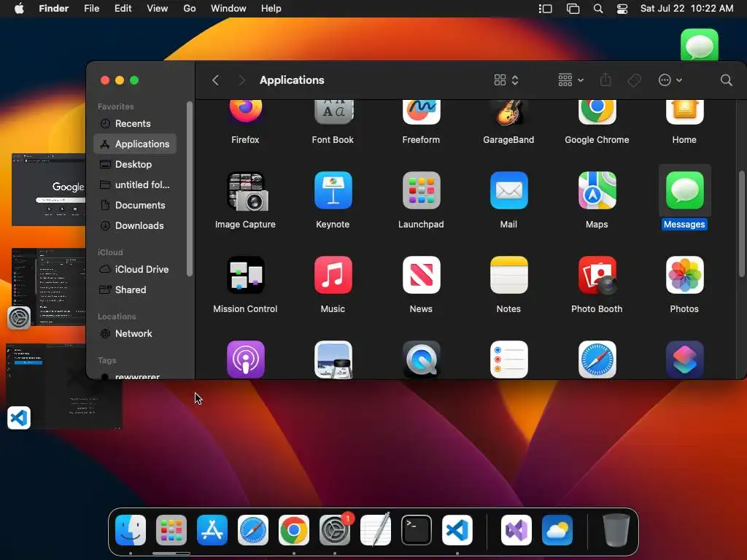This screenshot has width=747, height=560.
Task: Click the Finder window search icon
Action: point(726,80)
